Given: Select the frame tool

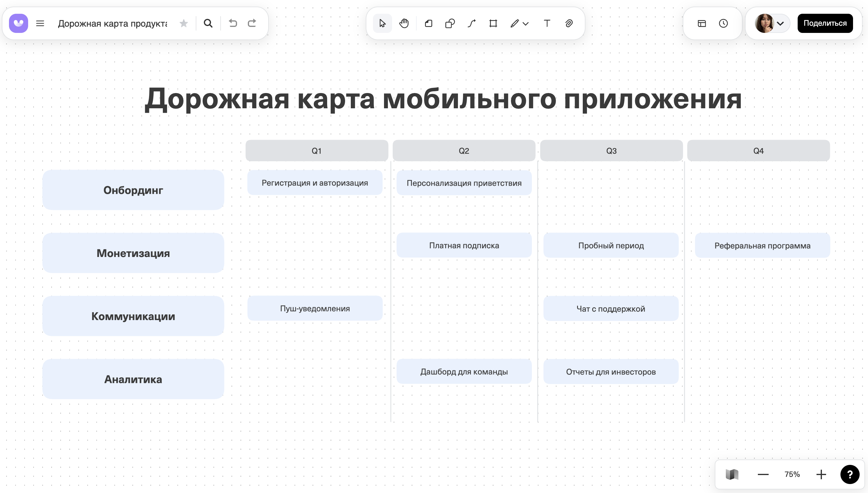Looking at the screenshot, I should [493, 23].
